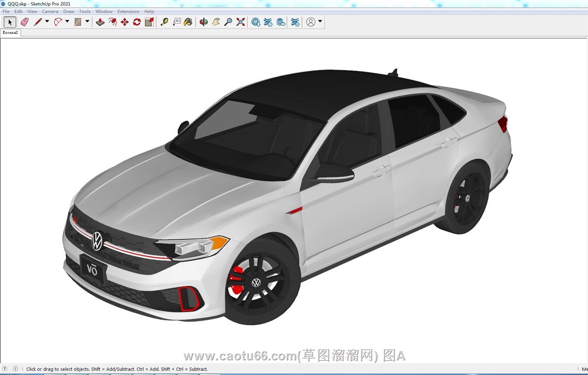Activate the Rotate tool
The width and height of the screenshot is (588, 375).
point(137,22)
